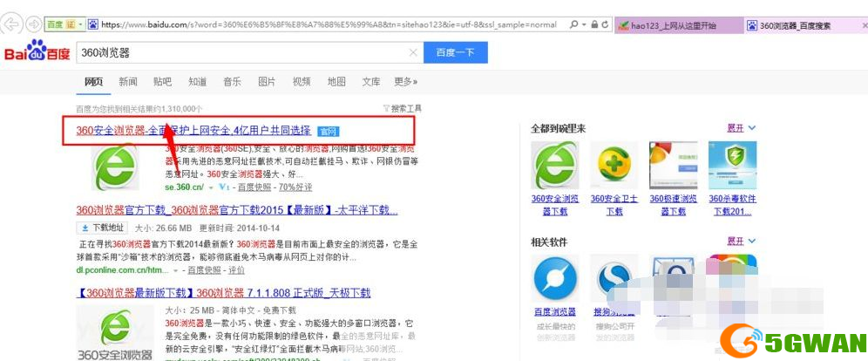Expand the arrow next to dl.pconline.com.cn
868x361 pixels.
[176, 270]
